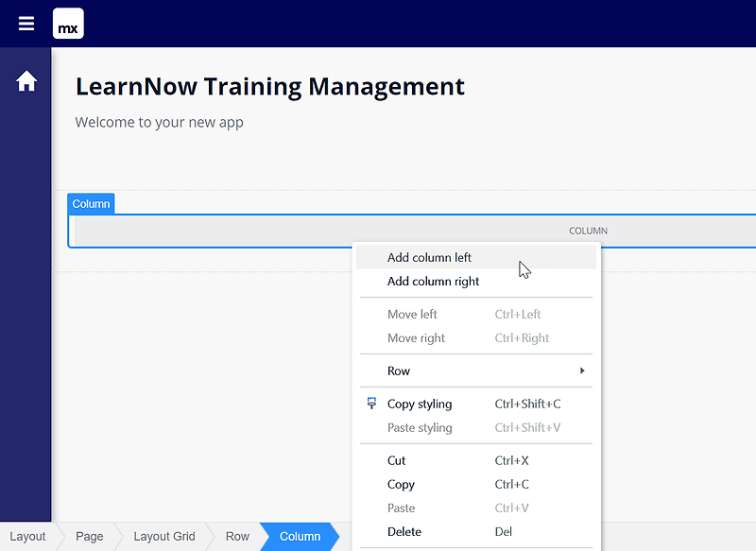This screenshot has height=551, width=756.
Task: Select "Layout Grid" in the breadcrumb
Action: click(163, 536)
